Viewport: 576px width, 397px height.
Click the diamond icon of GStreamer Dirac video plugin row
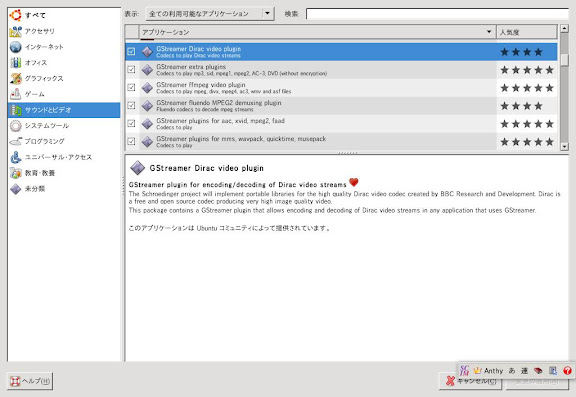pyautogui.click(x=147, y=52)
